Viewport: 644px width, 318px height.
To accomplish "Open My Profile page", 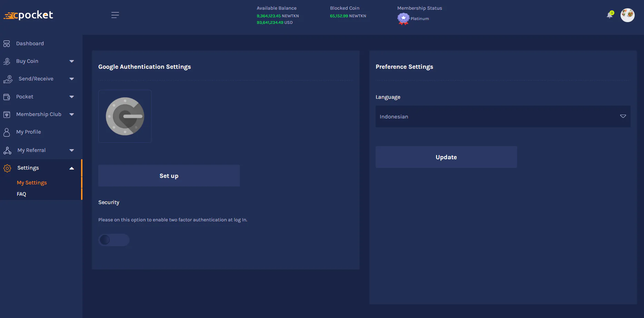I will (x=29, y=132).
